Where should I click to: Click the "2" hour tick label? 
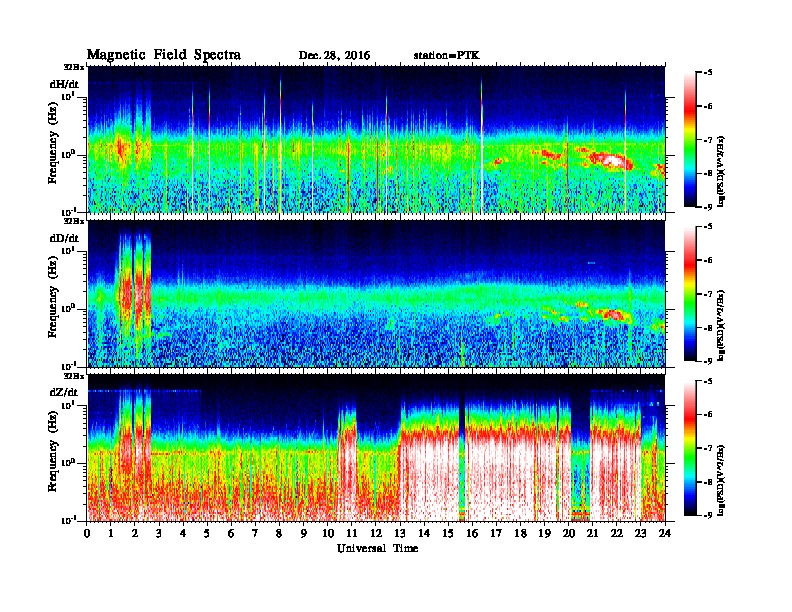[135, 533]
